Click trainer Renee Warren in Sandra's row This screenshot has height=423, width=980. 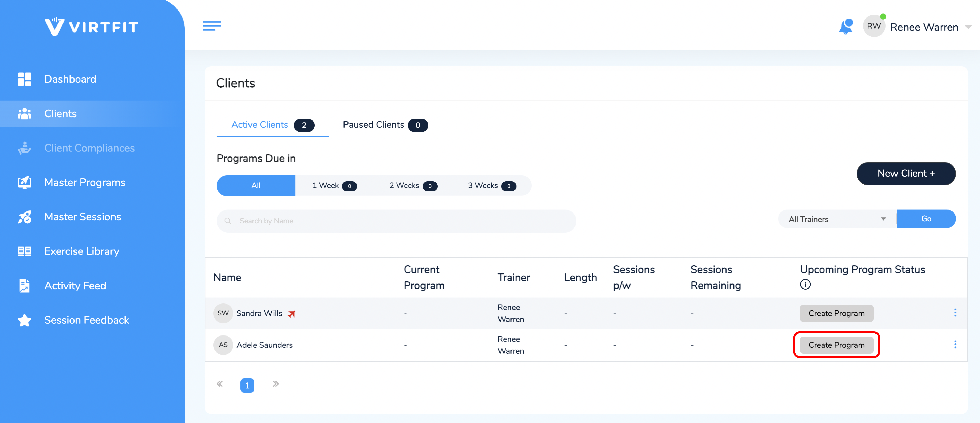(511, 313)
